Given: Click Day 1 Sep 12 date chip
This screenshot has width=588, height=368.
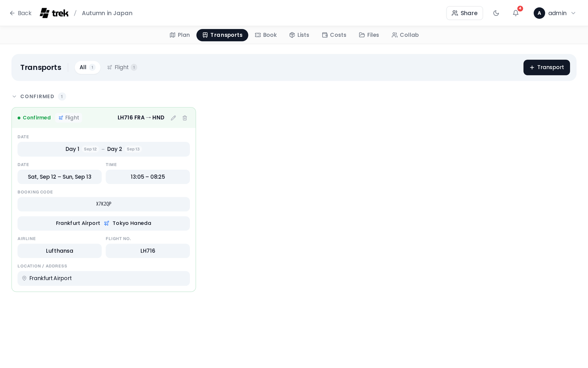Looking at the screenshot, I should pos(82,149).
